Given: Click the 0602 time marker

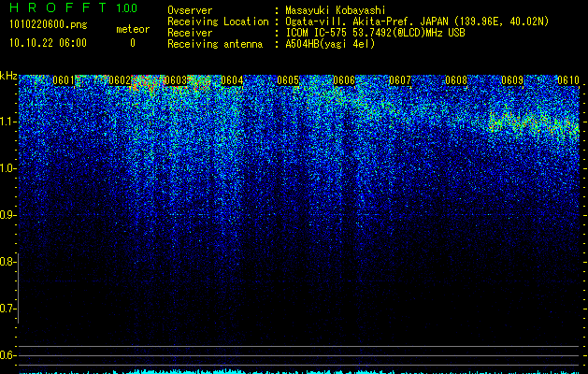Looking at the screenshot, I should click(x=120, y=80).
